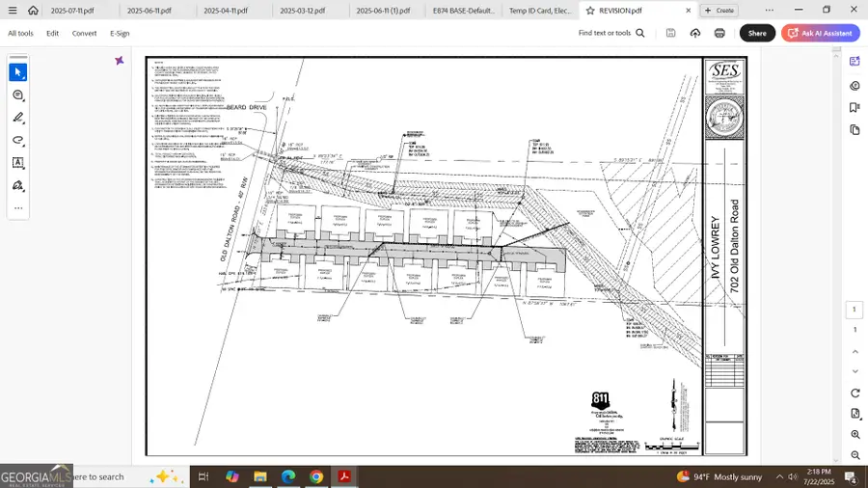
Task: Open the 2025-06-11 (1).pdf tab
Action: click(383, 11)
